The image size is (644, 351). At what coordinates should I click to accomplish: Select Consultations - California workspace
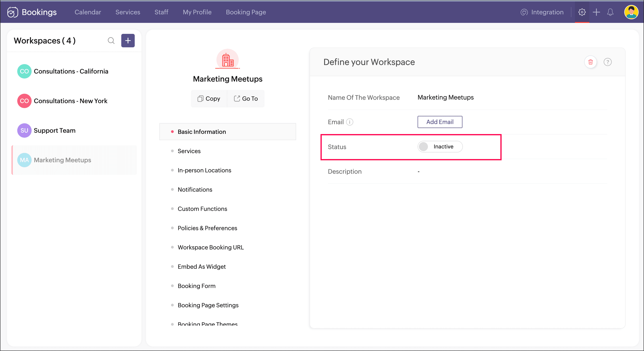[x=74, y=71]
